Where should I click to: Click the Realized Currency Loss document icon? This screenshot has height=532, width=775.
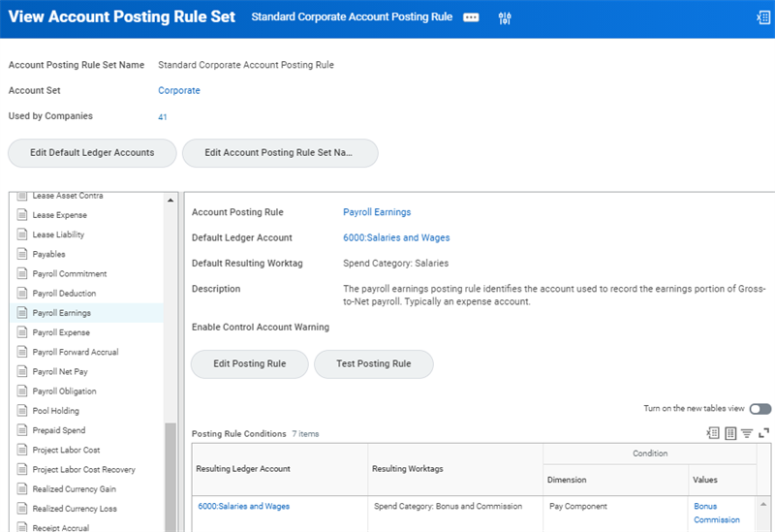point(21,509)
